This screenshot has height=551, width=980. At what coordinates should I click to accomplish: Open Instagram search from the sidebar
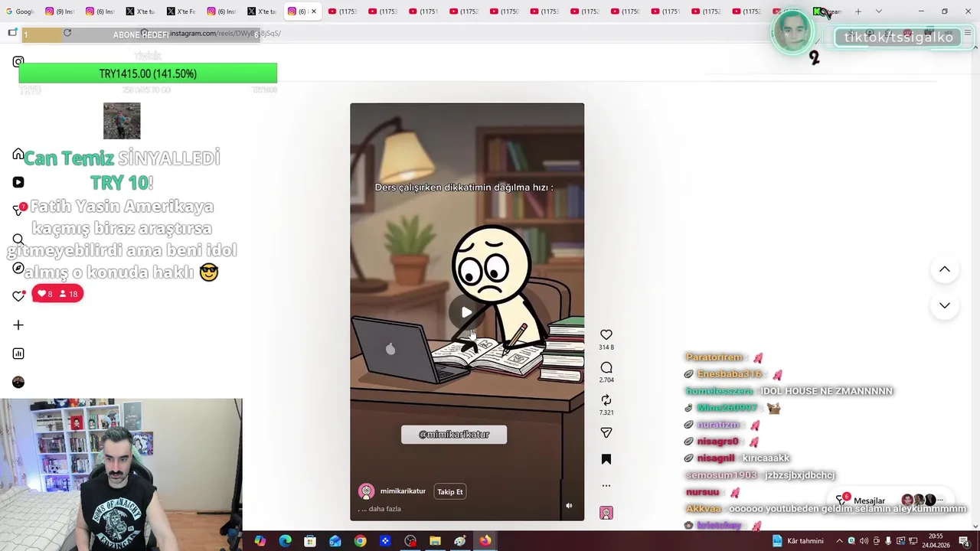tap(18, 240)
